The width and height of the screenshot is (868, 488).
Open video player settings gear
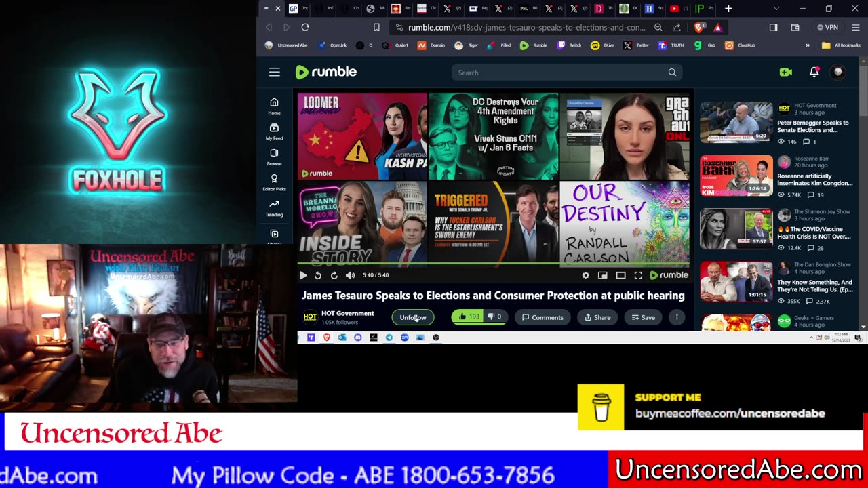point(586,275)
